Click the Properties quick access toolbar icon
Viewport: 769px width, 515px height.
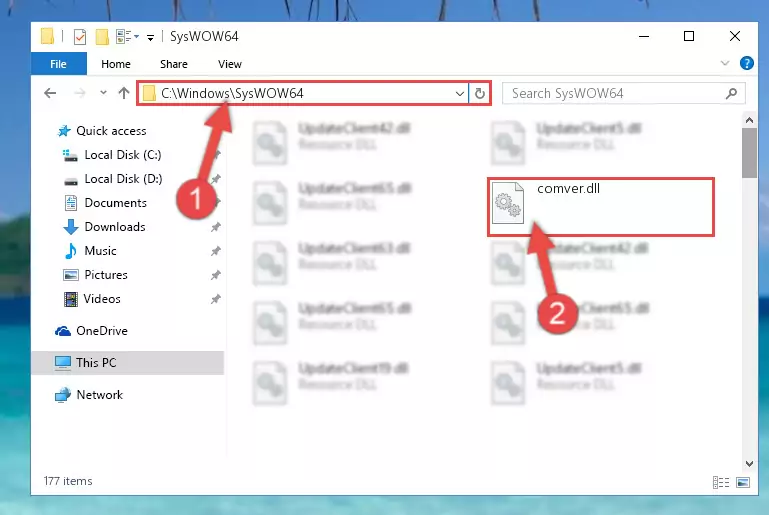(x=79, y=37)
